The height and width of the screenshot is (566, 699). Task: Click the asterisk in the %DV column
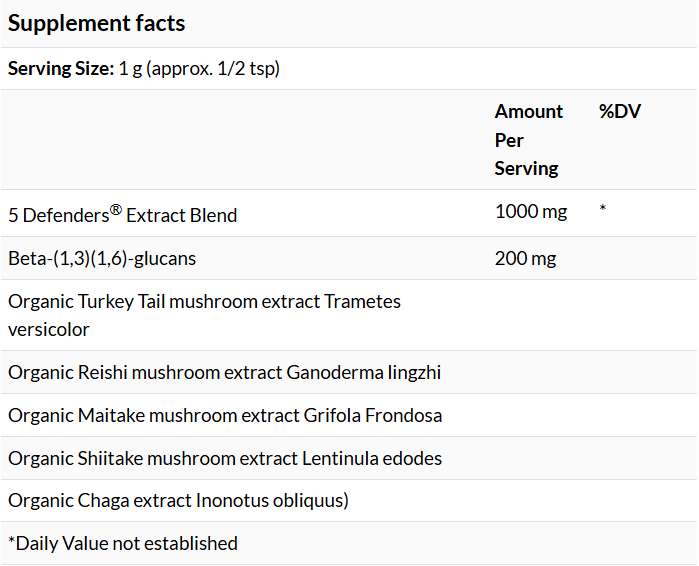click(x=603, y=211)
